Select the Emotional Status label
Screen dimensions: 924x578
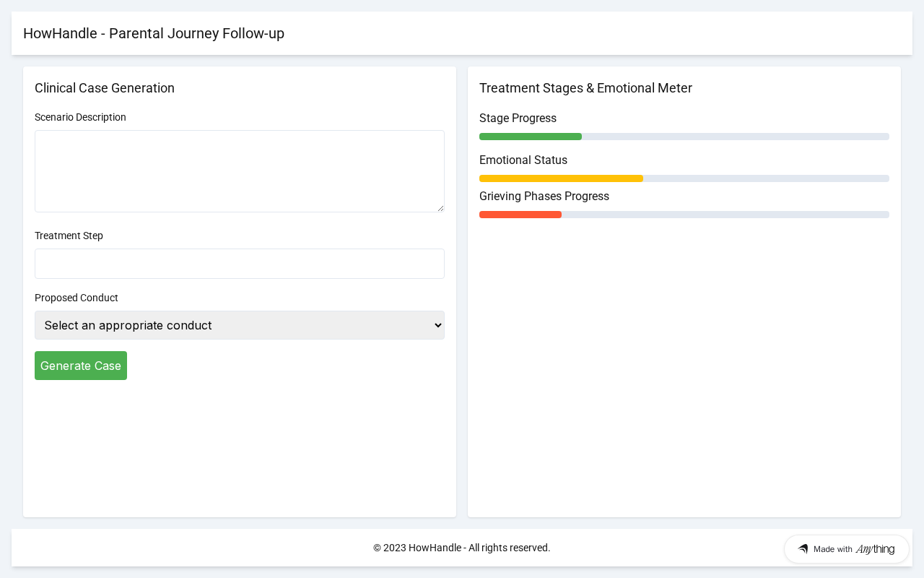click(523, 160)
